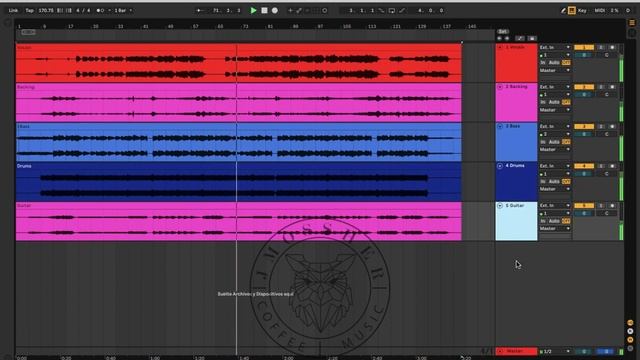Screen dimensions: 640x360
Task: Open Bass track Master output dropdown
Action: pyautogui.click(x=555, y=150)
